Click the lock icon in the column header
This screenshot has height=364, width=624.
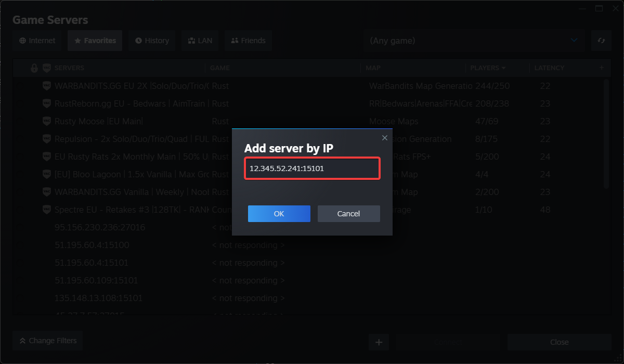point(34,68)
